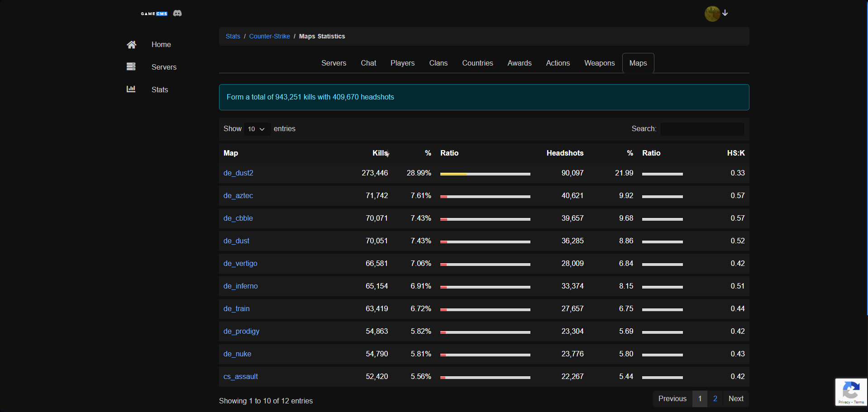868x412 pixels.
Task: Click de_aztec kills ratio progress bar
Action: (x=485, y=197)
